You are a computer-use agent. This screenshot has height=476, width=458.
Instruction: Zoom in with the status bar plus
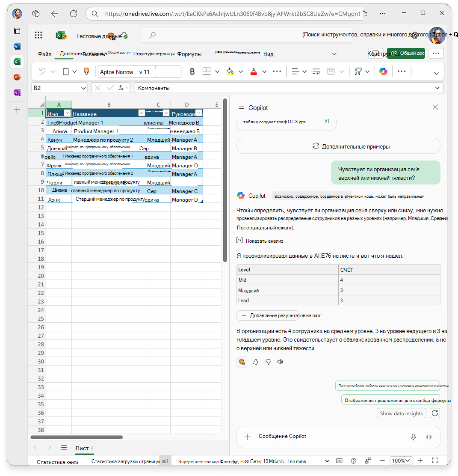[x=420, y=461]
